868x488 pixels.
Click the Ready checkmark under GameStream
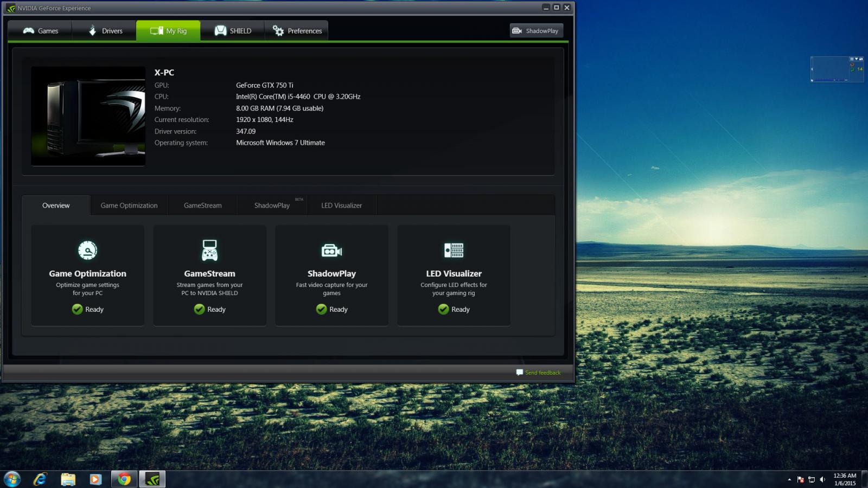pos(199,309)
